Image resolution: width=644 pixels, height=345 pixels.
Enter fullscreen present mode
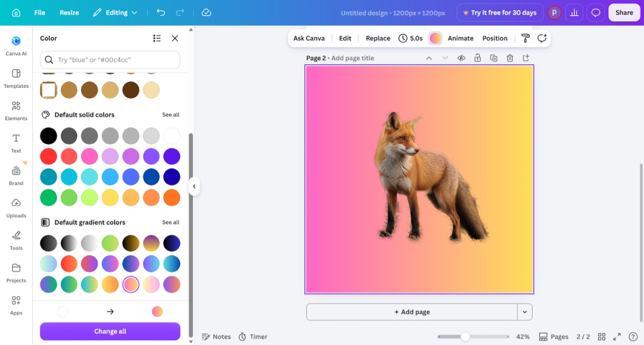coord(617,336)
